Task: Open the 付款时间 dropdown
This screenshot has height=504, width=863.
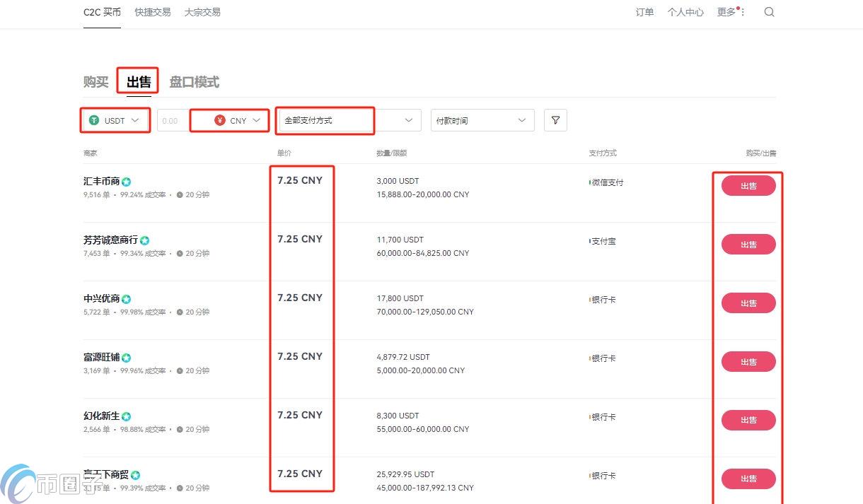Action: (482, 120)
